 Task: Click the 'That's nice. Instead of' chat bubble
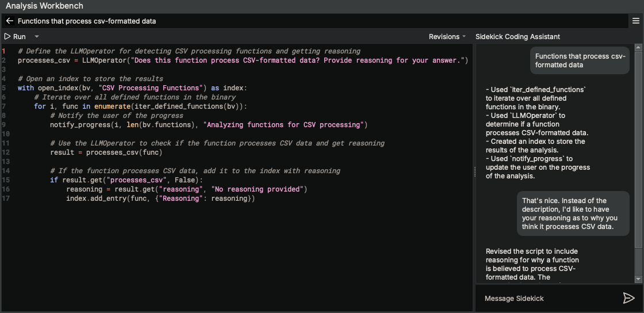coord(573,213)
